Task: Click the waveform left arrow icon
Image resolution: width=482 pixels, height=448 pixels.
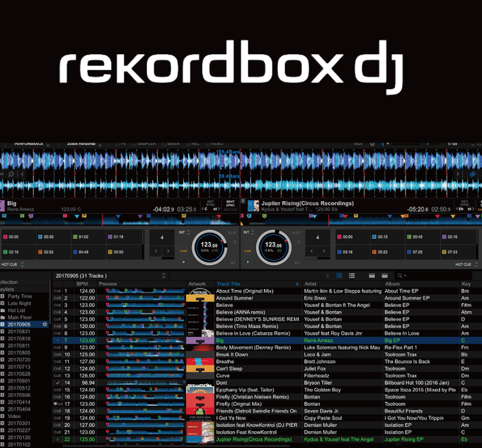Action: point(22,174)
